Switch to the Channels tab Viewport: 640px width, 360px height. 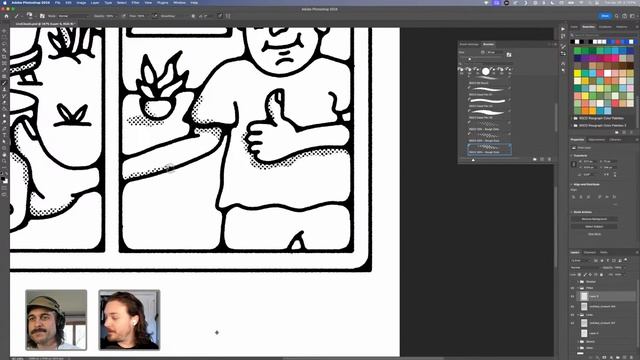coord(589,253)
